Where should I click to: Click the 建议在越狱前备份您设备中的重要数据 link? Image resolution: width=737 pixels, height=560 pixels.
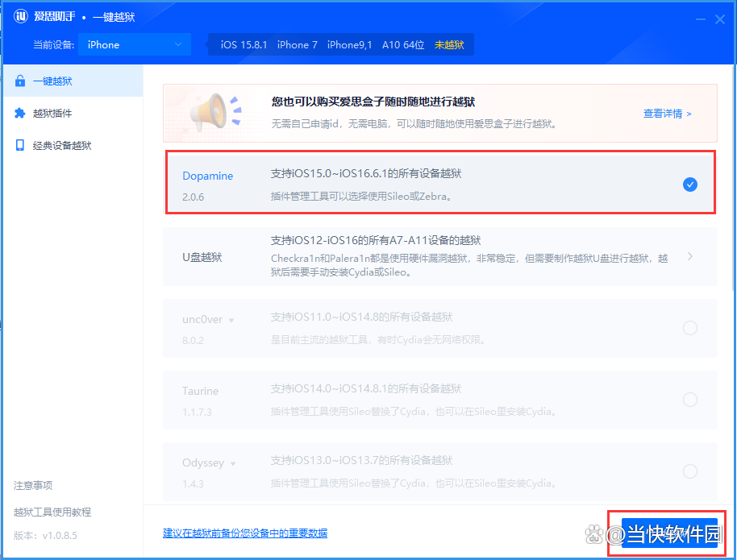point(245,533)
